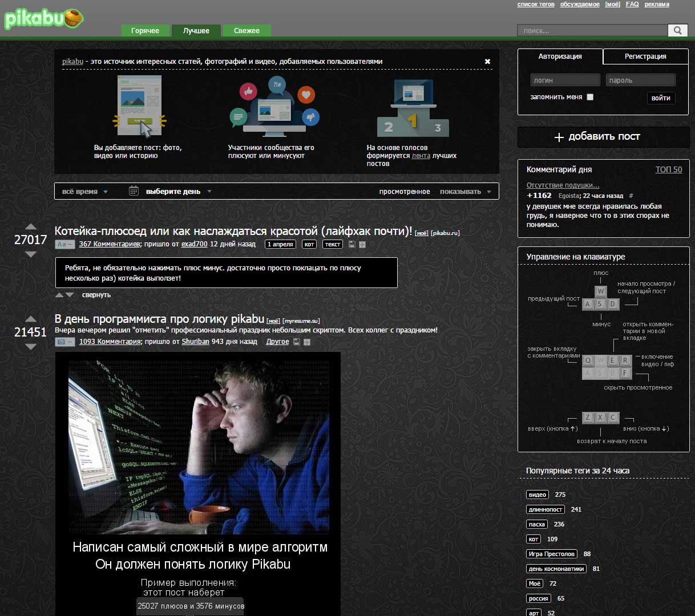695x616 pixels.
Task: Switch to the 'Свежее' tab
Action: click(247, 31)
